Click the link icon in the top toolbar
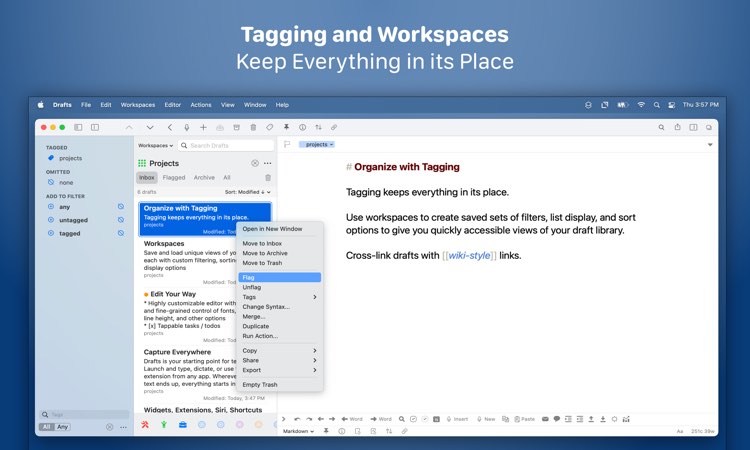This screenshot has width=750, height=450. 334,127
